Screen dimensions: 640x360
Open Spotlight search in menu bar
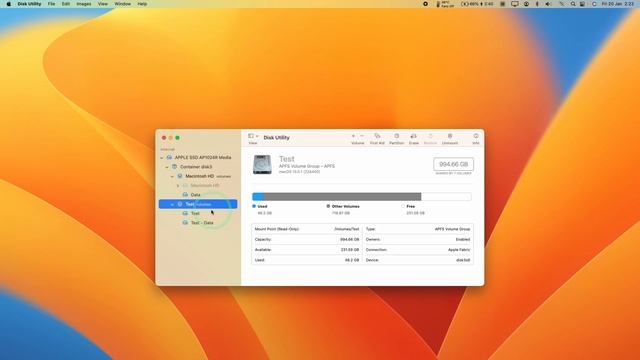pyautogui.click(x=573, y=4)
